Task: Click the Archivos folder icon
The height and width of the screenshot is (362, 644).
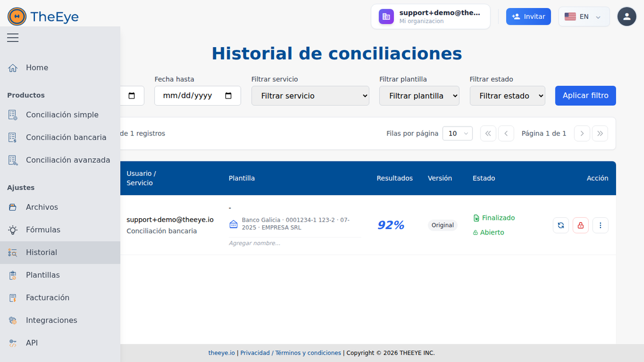Action: click(13, 207)
